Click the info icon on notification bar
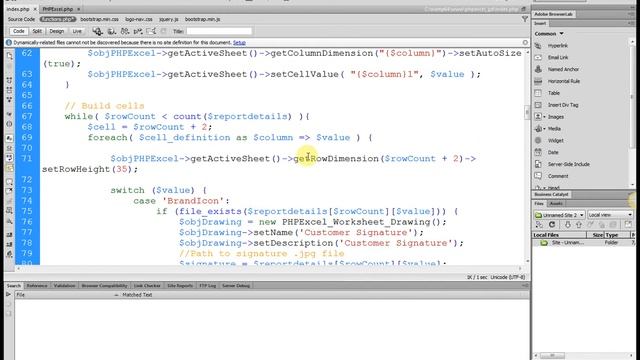Viewport: 640px width, 360px height. 9,42
